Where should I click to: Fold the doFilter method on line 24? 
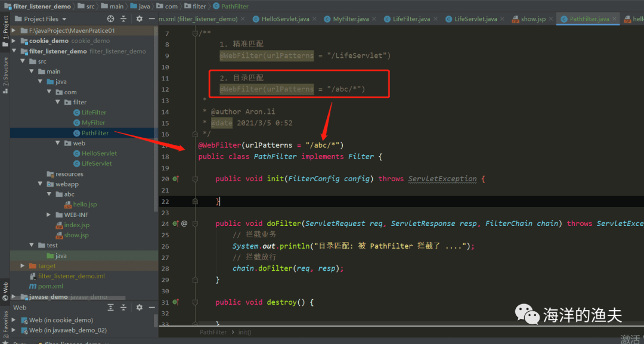[x=195, y=224]
